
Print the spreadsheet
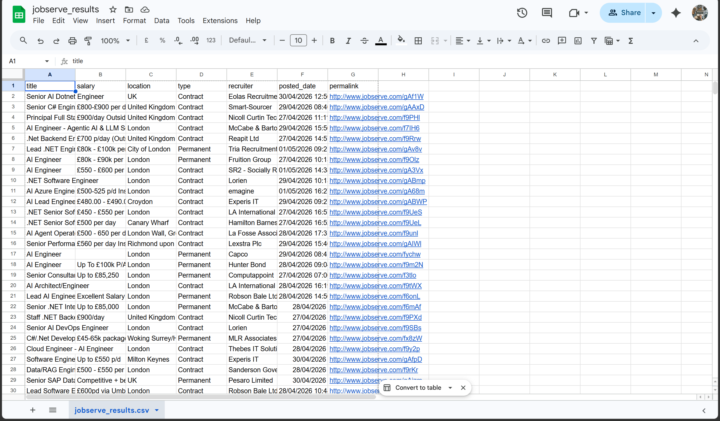(x=72, y=41)
